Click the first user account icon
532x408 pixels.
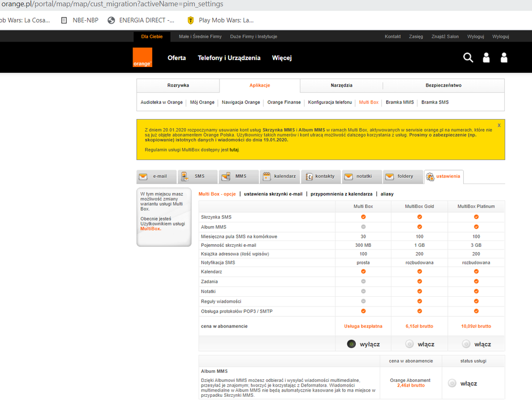[486, 57]
